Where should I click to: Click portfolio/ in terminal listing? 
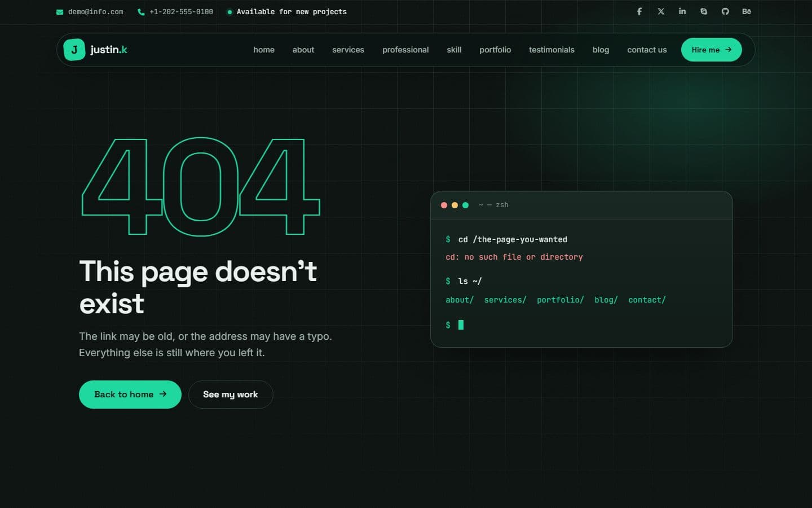click(x=560, y=300)
